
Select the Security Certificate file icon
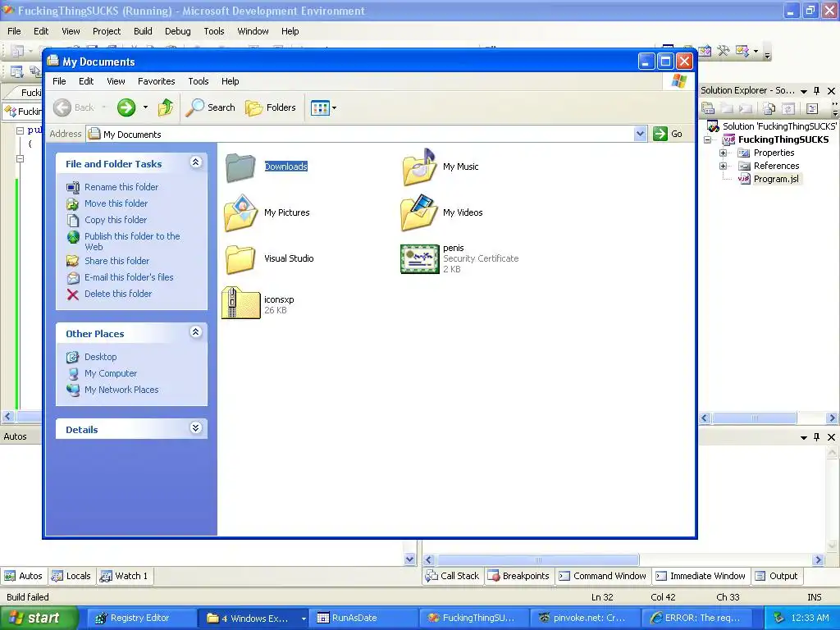[419, 258]
